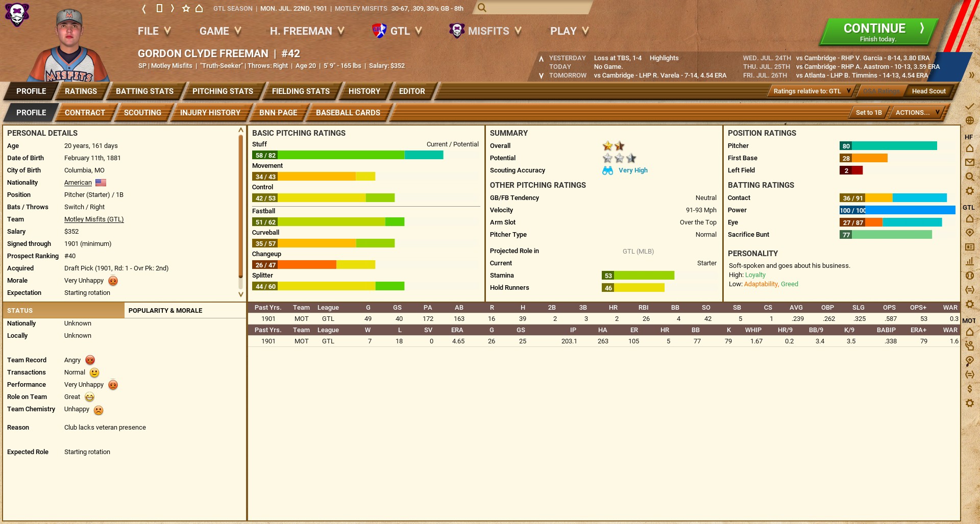Image resolution: width=980 pixels, height=524 pixels.
Task: Open the bar chart statistics icon under GTL
Action: [x=970, y=261]
